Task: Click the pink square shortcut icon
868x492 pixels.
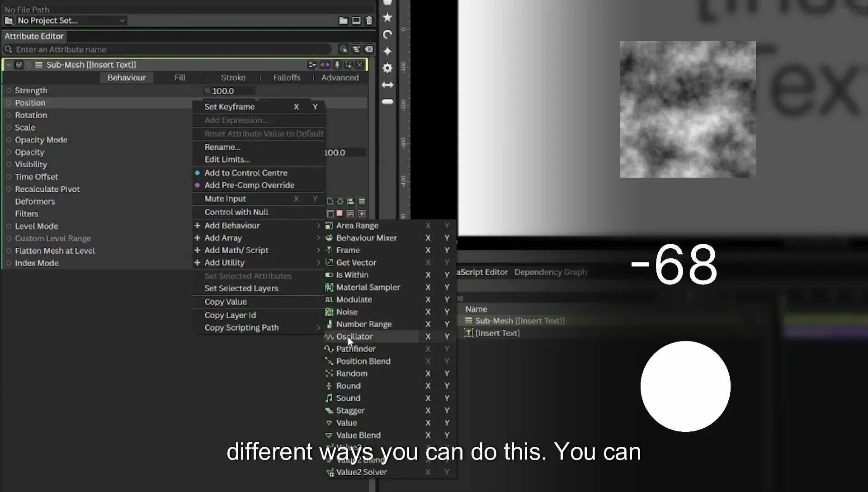Action: (x=340, y=213)
